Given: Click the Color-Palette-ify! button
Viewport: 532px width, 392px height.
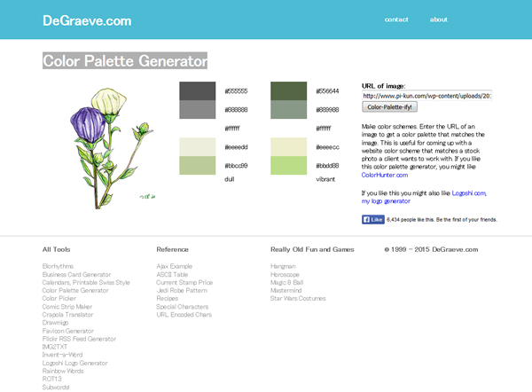Looking at the screenshot, I should (389, 107).
